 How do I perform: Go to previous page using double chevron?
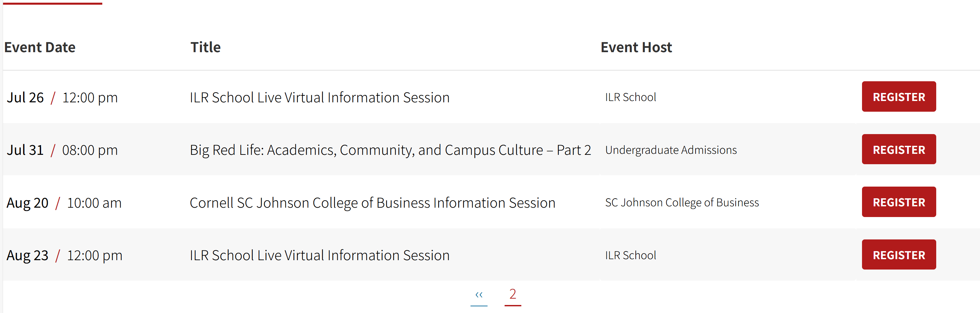pyautogui.click(x=479, y=295)
